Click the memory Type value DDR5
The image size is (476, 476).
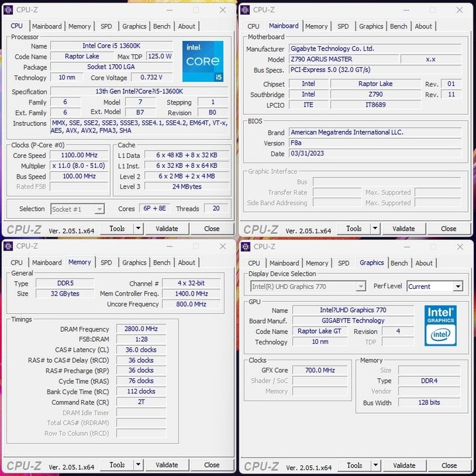coord(65,283)
